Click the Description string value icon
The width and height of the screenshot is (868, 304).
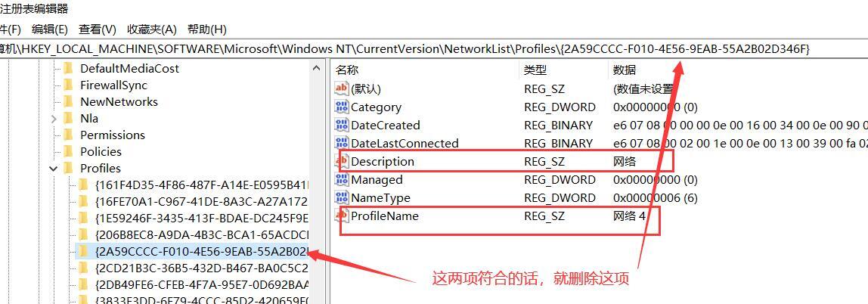coord(342,161)
